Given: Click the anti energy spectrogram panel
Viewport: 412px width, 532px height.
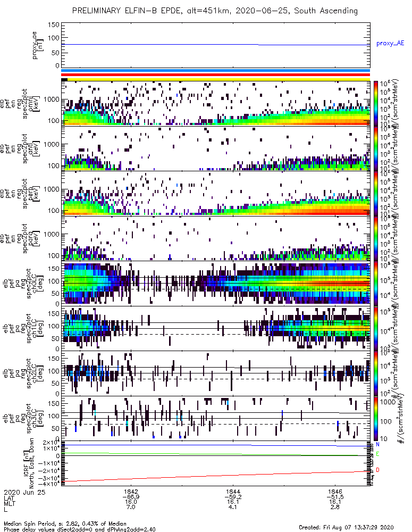Looking at the screenshot, I should pyautogui.click(x=216, y=148).
